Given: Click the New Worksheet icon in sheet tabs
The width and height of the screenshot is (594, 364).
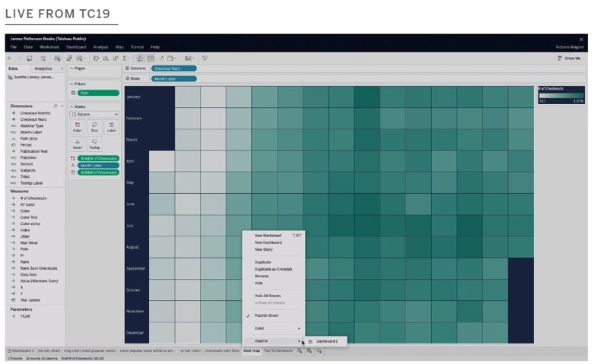Looking at the screenshot, I should (x=300, y=351).
